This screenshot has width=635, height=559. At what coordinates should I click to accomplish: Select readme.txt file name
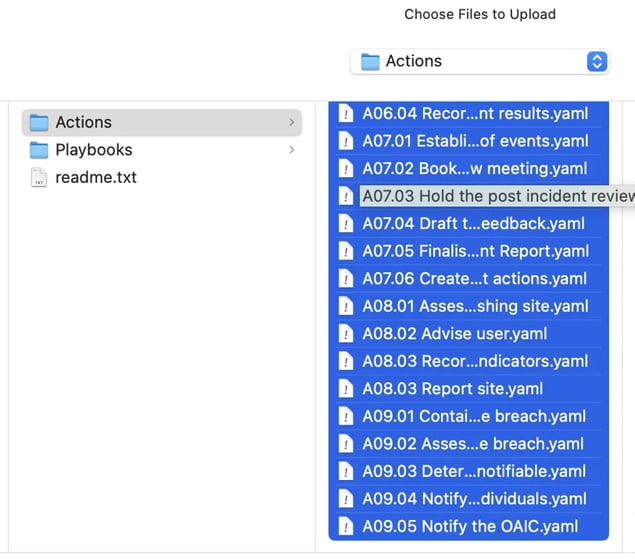click(96, 177)
